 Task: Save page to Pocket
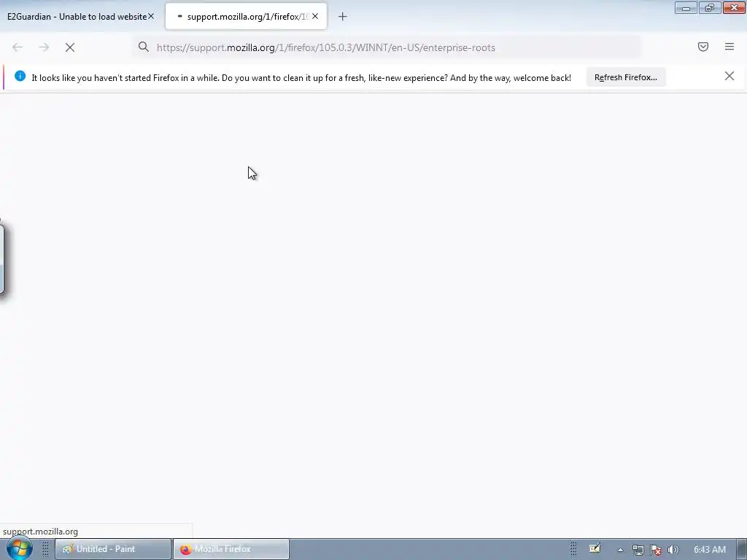pos(703,47)
